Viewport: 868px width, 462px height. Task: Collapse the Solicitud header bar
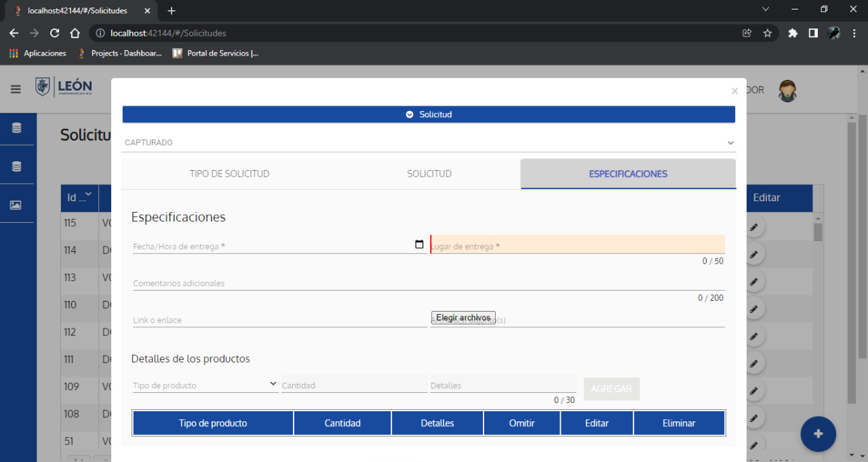[x=429, y=114]
